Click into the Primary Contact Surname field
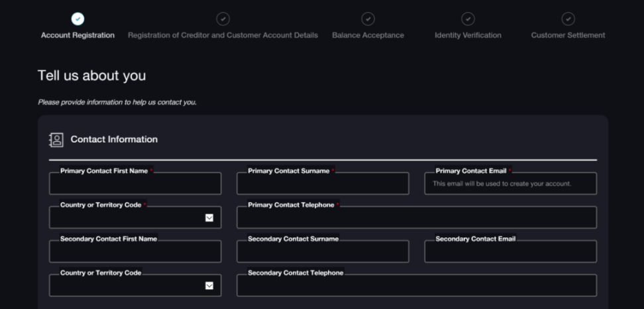The image size is (644, 309). (x=323, y=184)
